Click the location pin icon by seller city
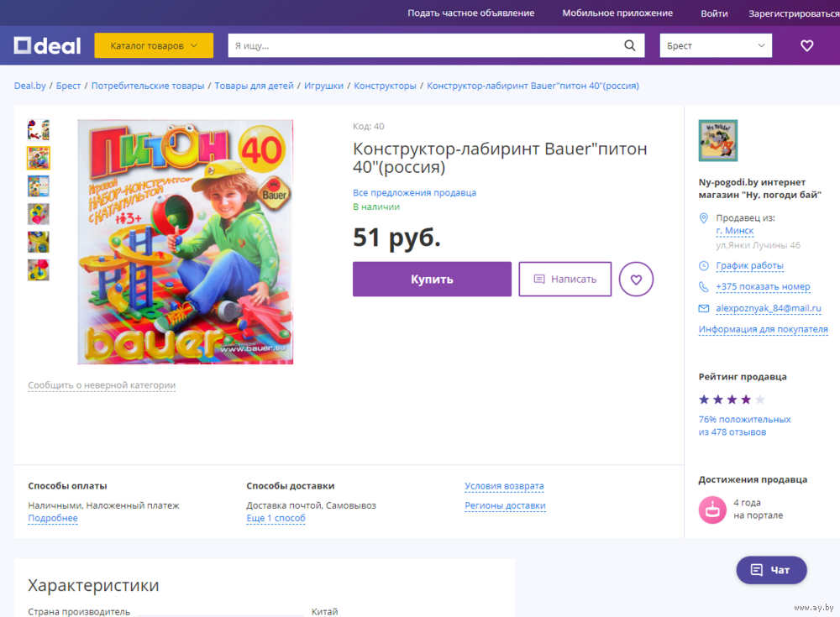This screenshot has height=617, width=840. pos(704,218)
